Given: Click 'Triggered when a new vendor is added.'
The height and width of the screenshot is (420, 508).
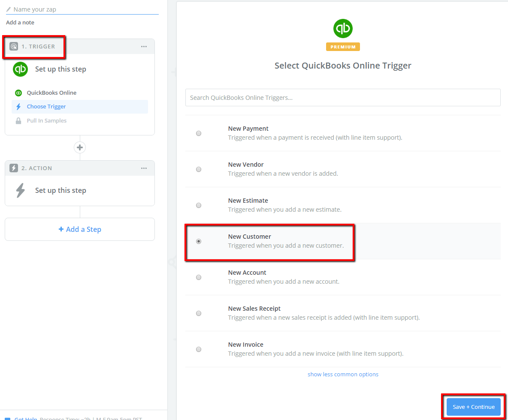Looking at the screenshot, I should tap(283, 174).
